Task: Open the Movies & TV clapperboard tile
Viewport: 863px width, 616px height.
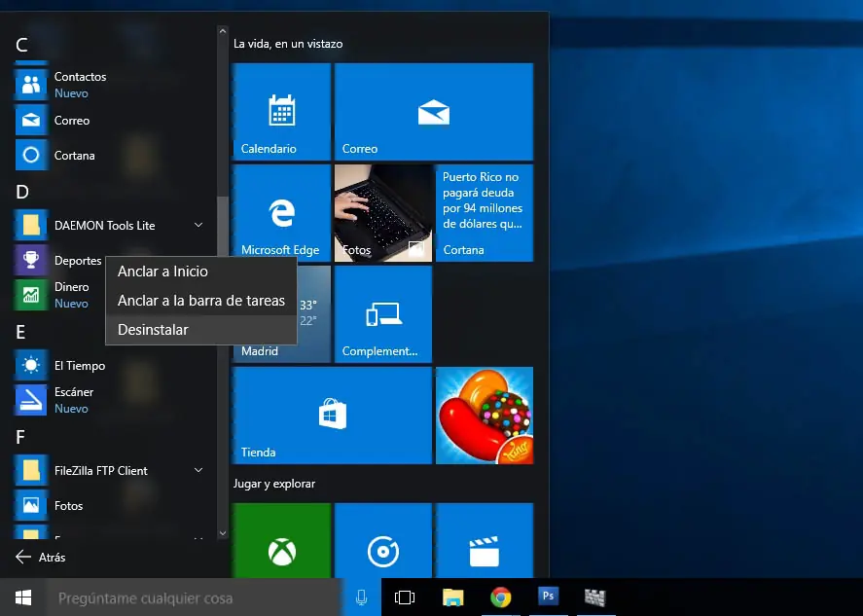Action: [485, 541]
